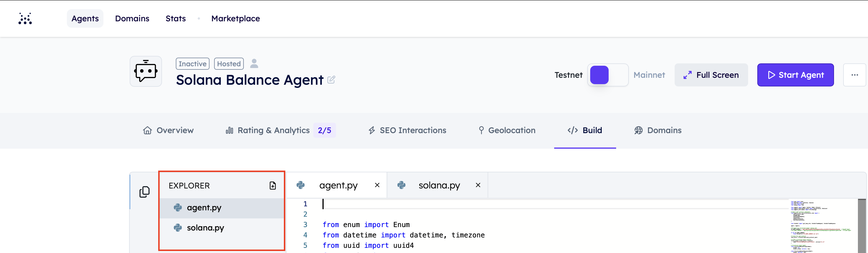Click the files copy icon in the sidebar
The image size is (868, 253).
[x=145, y=192]
